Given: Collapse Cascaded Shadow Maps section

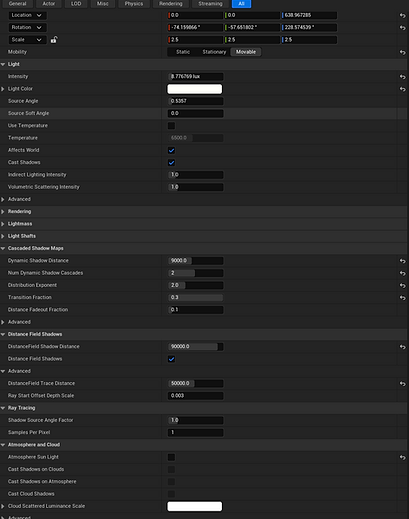Looking at the screenshot, I should point(3,248).
